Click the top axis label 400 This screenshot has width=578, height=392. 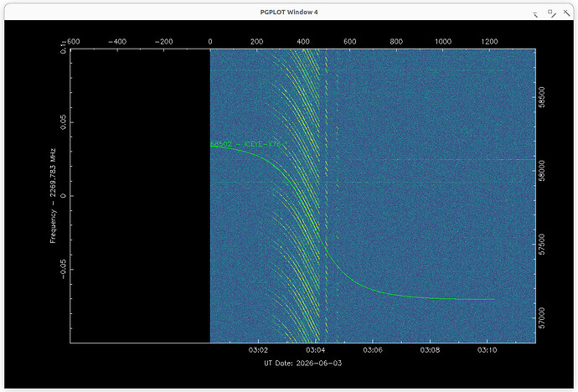click(x=303, y=42)
